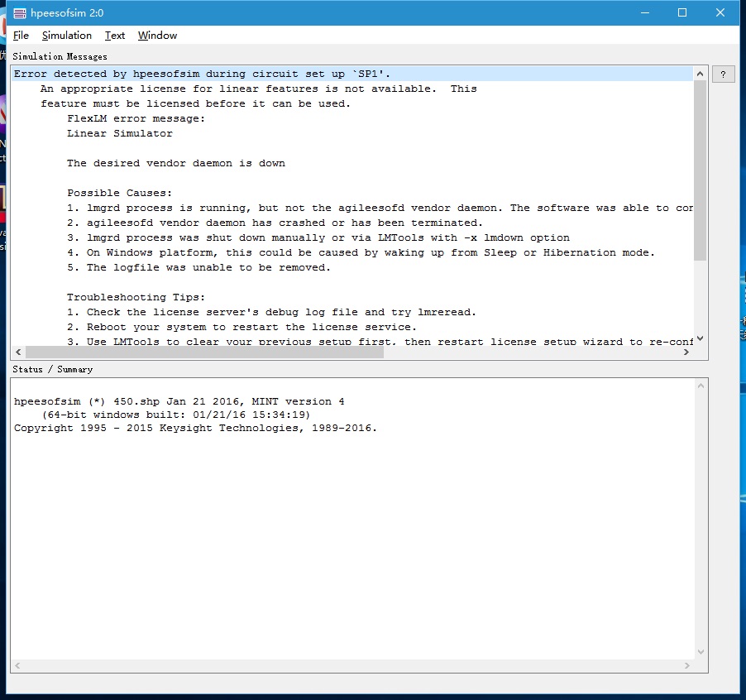The width and height of the screenshot is (746, 700).
Task: Click the down arrow of Simulation Messages scrollbar
Action: tap(700, 338)
